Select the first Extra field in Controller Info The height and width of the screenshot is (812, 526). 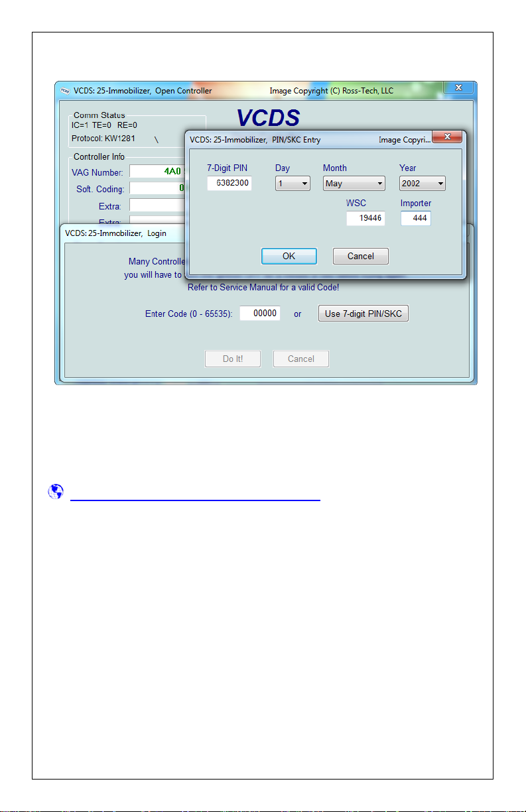pyautogui.click(x=157, y=206)
